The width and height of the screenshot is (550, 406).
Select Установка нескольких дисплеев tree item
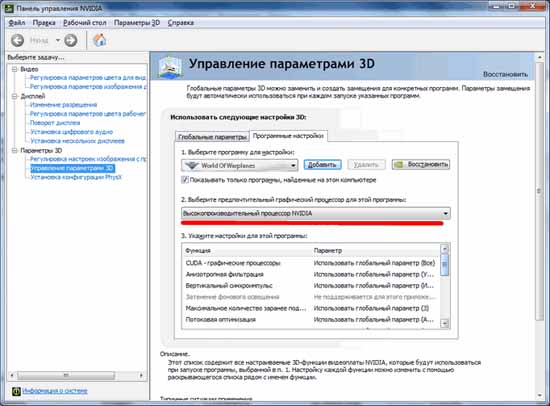(x=78, y=141)
